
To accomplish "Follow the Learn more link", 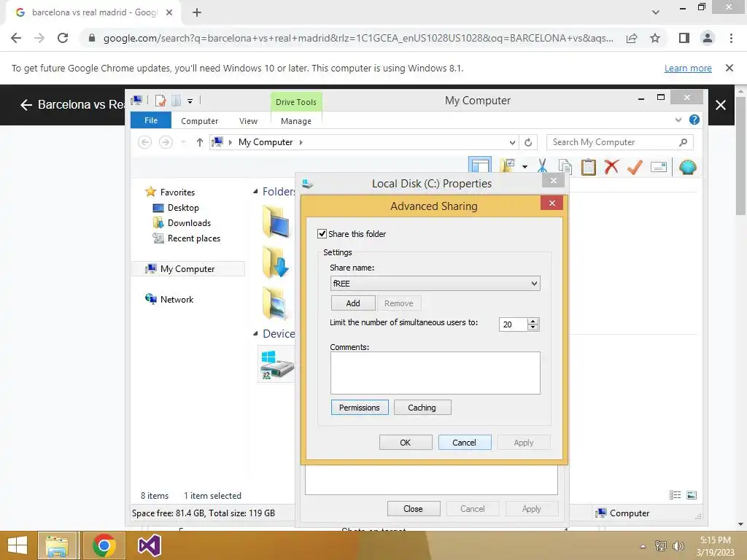I will pyautogui.click(x=688, y=68).
